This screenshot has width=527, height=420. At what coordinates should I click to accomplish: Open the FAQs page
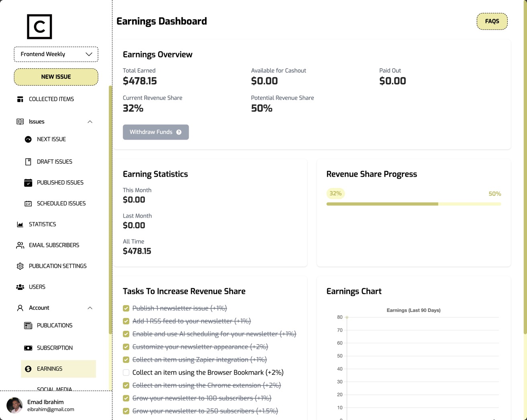pyautogui.click(x=492, y=21)
